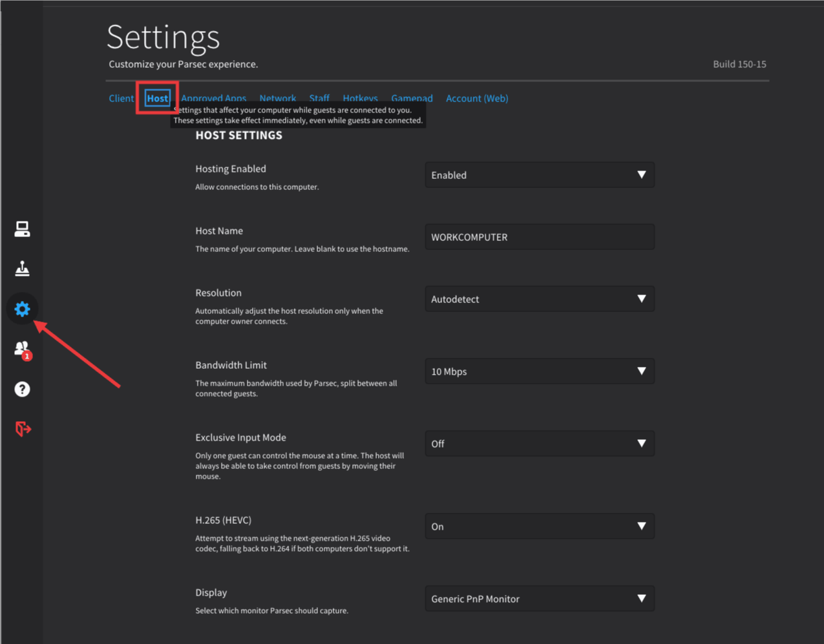Open the Computers icon in sidebar
The image size is (824, 644).
pos(22,229)
